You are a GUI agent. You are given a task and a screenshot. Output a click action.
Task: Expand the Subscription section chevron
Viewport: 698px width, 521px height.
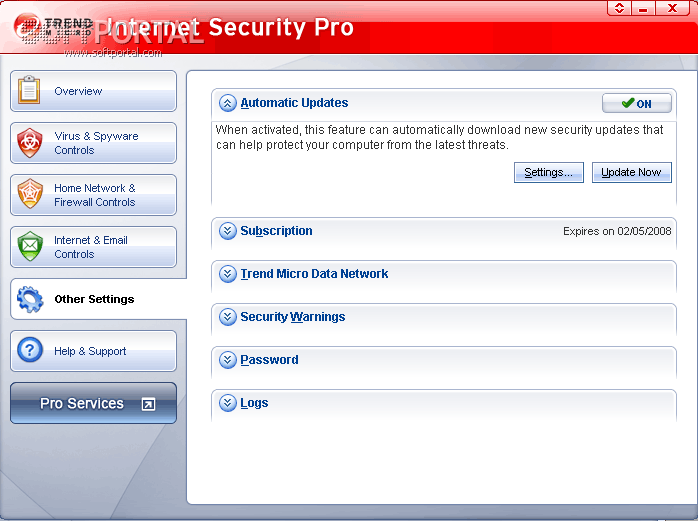click(x=227, y=231)
